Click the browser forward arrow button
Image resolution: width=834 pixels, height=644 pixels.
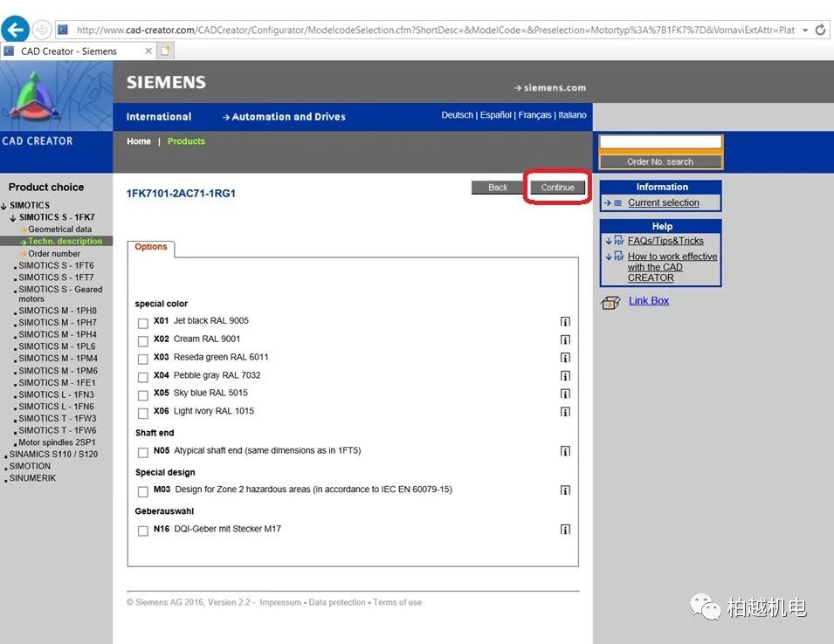click(42, 29)
